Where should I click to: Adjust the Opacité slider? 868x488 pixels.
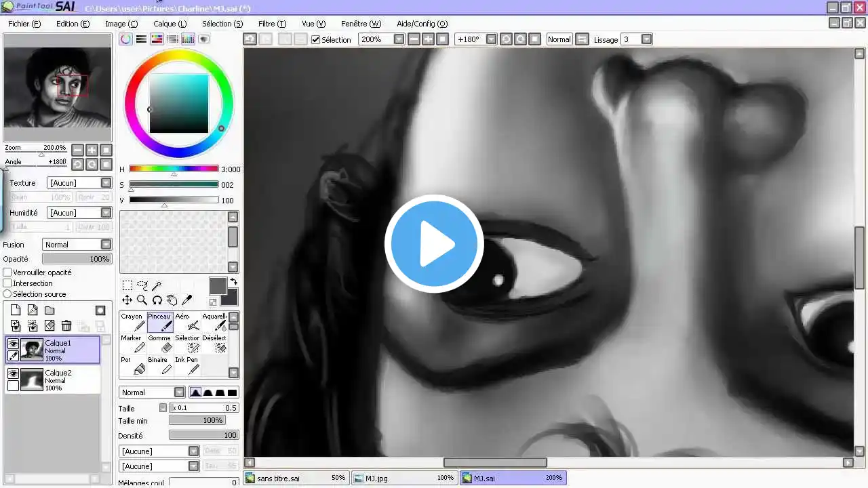(x=77, y=259)
